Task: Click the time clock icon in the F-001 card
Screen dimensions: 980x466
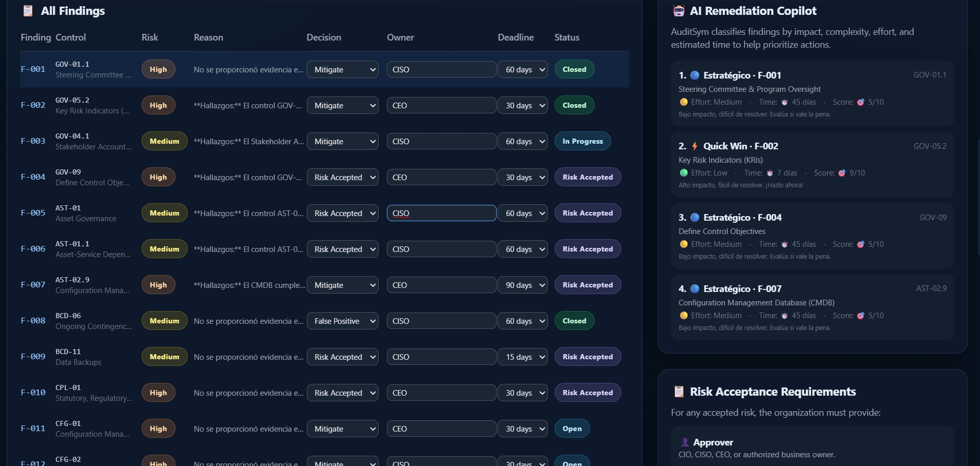Action: point(785,102)
